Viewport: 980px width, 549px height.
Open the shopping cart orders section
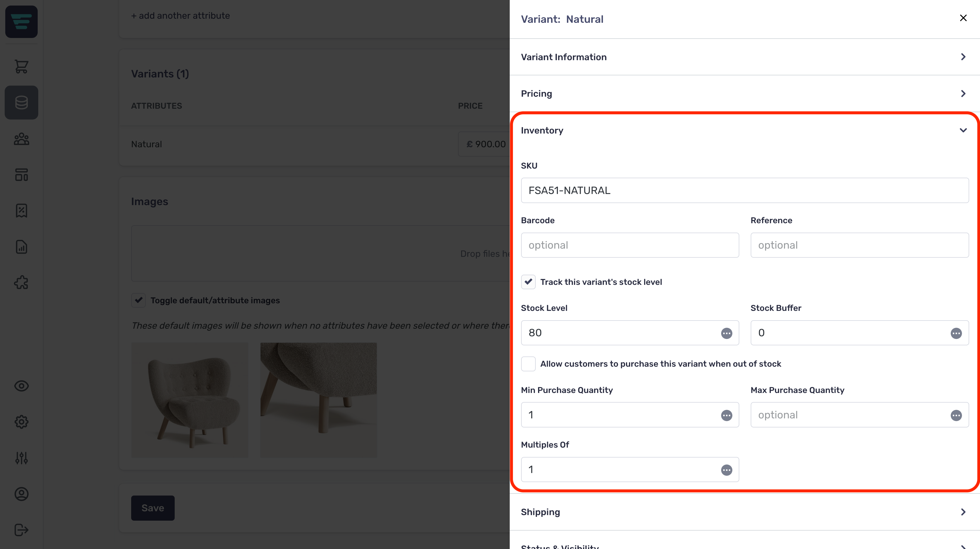pos(21,67)
